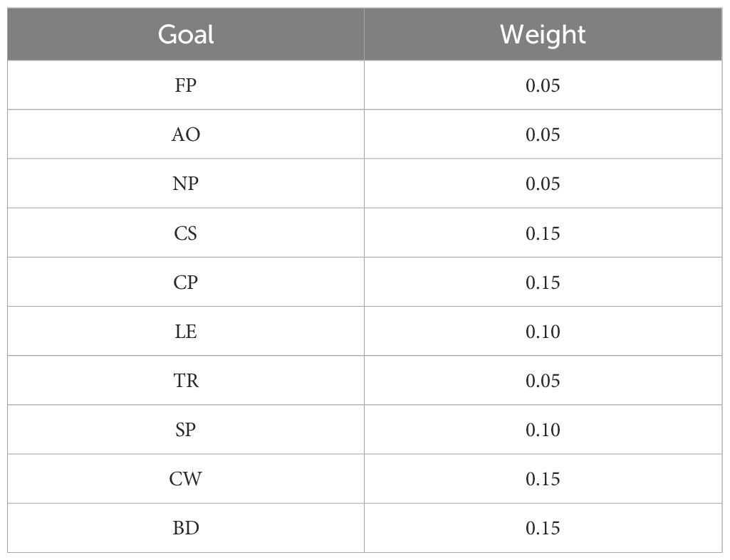
Task: Click the weight value for TR
Action: click(543, 381)
